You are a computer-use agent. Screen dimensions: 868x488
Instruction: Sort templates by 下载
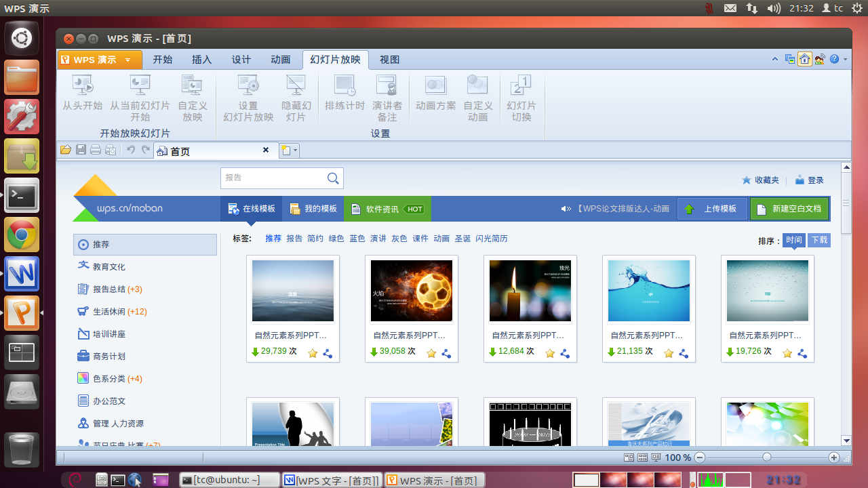point(819,240)
